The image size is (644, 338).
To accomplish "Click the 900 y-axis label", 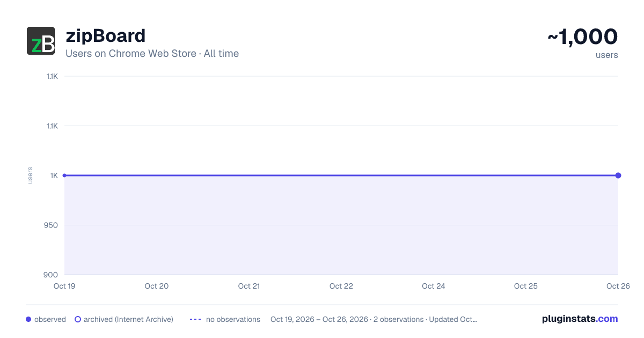I will point(51,275).
